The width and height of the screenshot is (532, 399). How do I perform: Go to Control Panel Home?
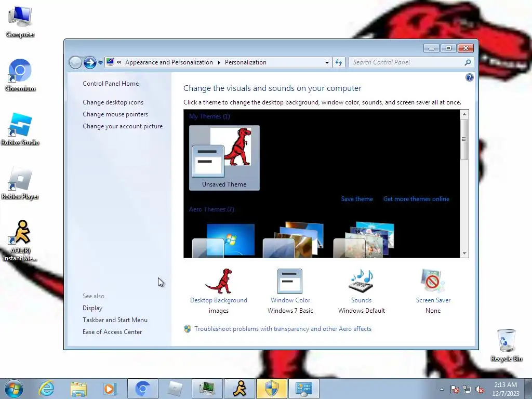click(111, 84)
